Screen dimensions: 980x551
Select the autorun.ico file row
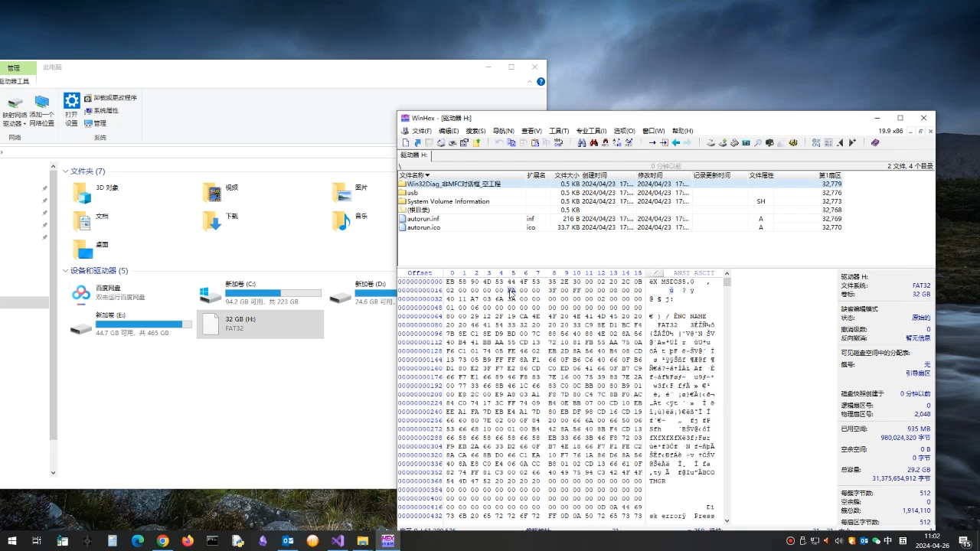pyautogui.click(x=620, y=227)
